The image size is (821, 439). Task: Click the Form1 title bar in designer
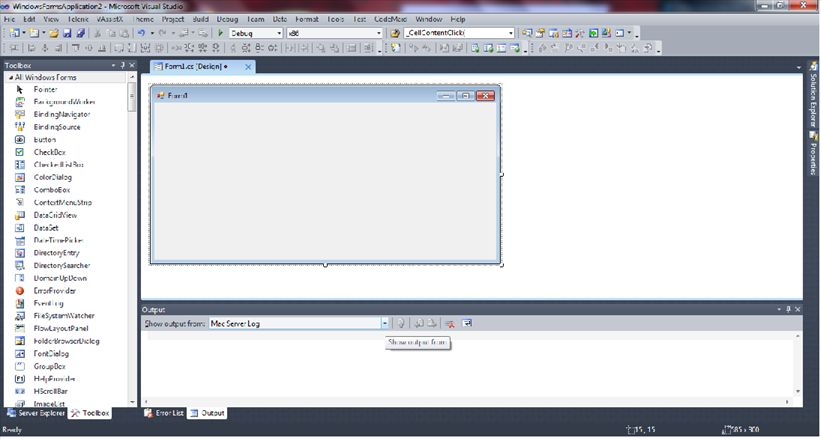pos(325,95)
